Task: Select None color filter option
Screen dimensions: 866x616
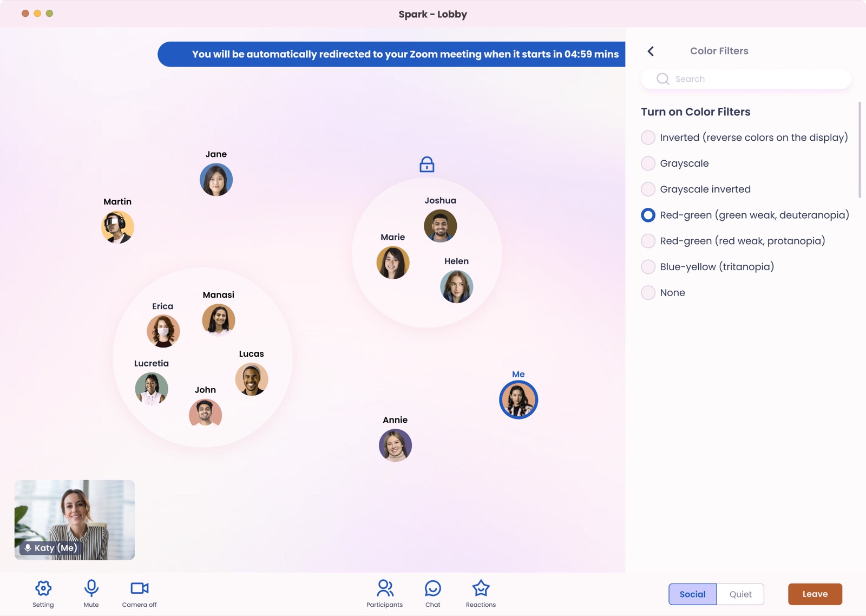Action: pyautogui.click(x=663, y=293)
